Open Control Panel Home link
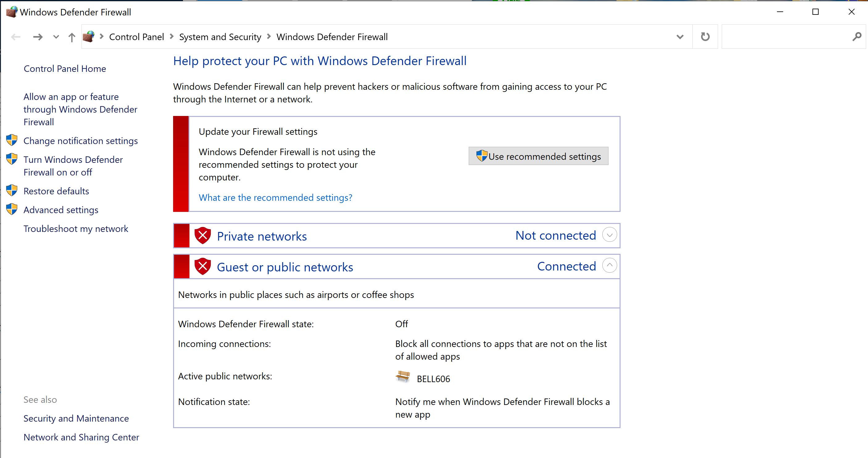The height and width of the screenshot is (458, 868). (65, 69)
